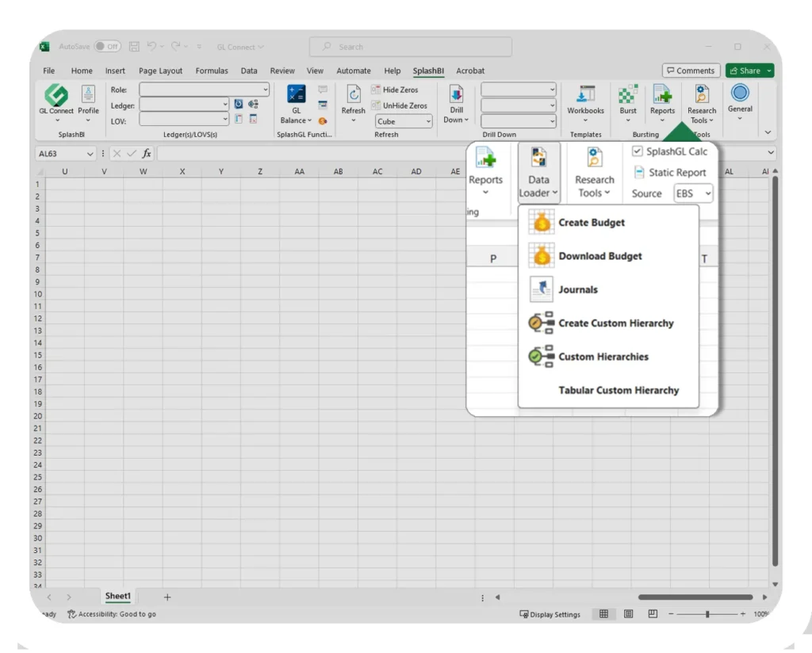The image size is (812, 653).
Task: Click the Burst icon
Action: tap(628, 94)
